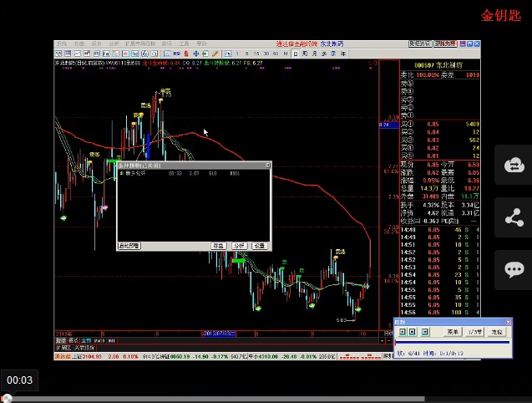Click the line chart toolbar icon
Viewport: 532px width, 403px height.
tap(78, 54)
